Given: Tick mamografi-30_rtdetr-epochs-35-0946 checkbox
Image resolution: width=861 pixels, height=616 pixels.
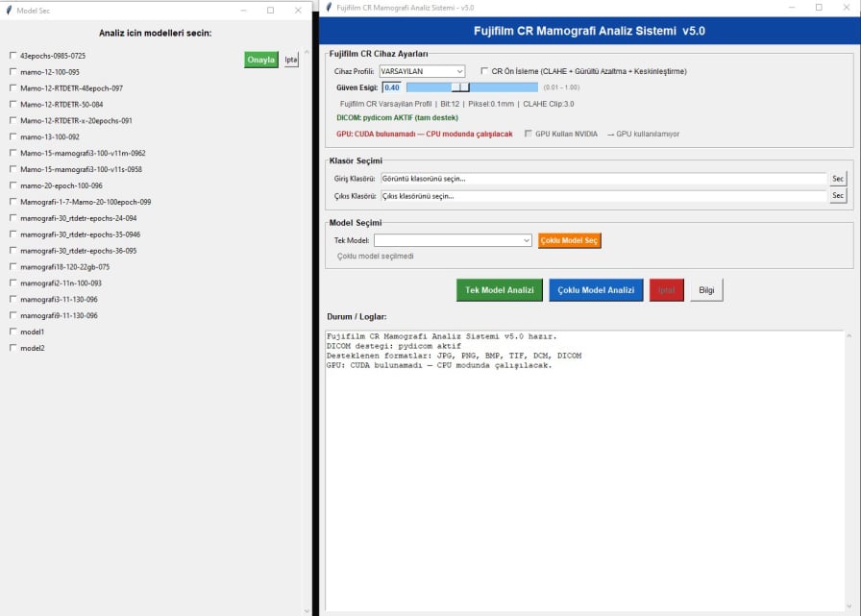Looking at the screenshot, I should [12, 234].
